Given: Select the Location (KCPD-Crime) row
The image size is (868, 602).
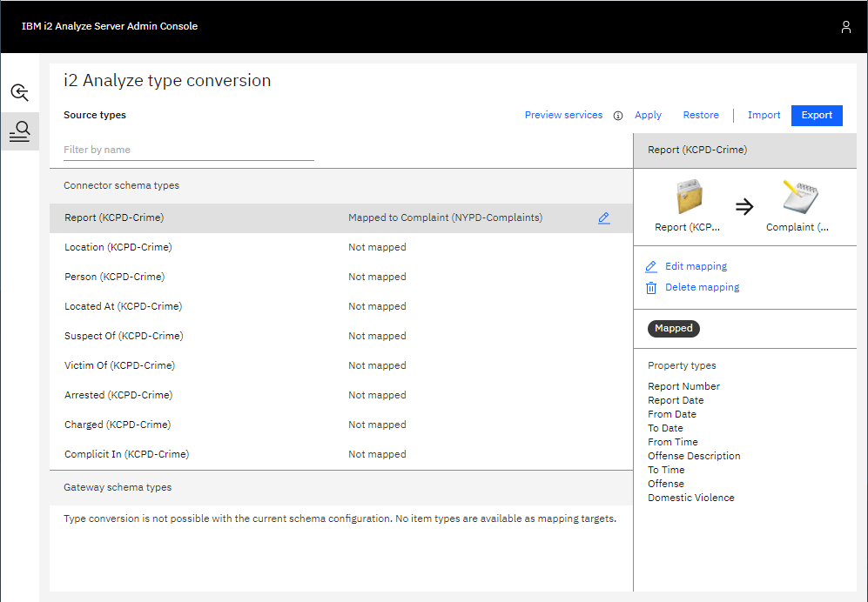Looking at the screenshot, I should point(118,247).
